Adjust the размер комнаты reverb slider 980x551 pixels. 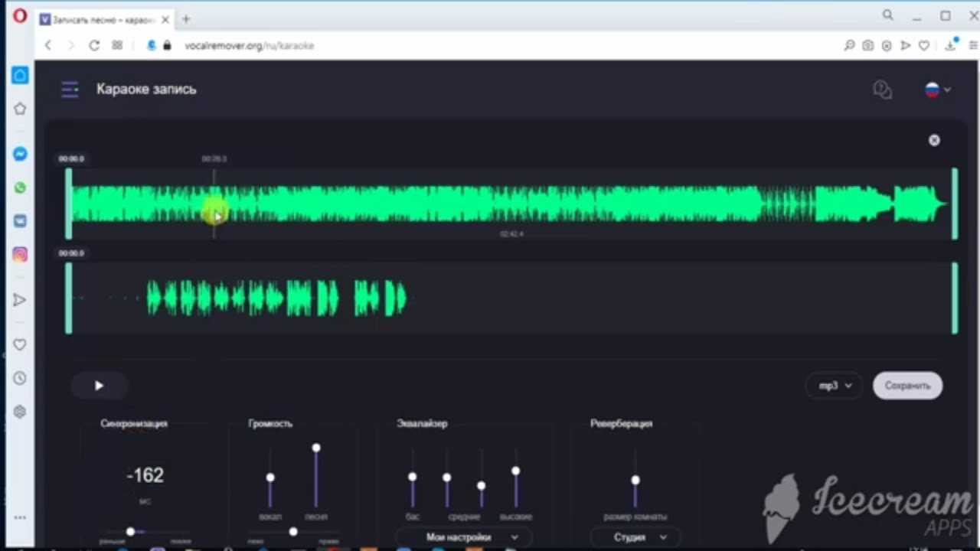(635, 480)
